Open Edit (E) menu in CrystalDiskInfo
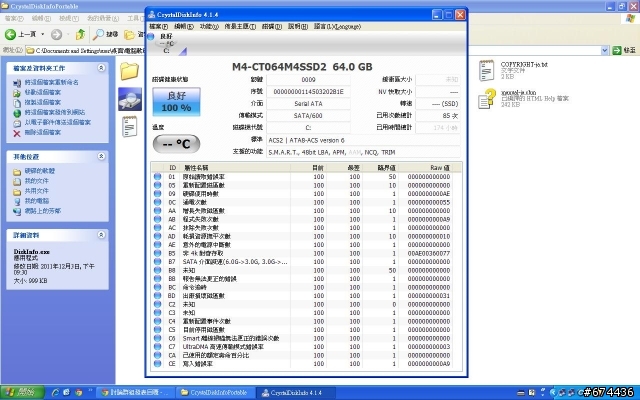The width and height of the screenshot is (640, 400). tap(184, 27)
